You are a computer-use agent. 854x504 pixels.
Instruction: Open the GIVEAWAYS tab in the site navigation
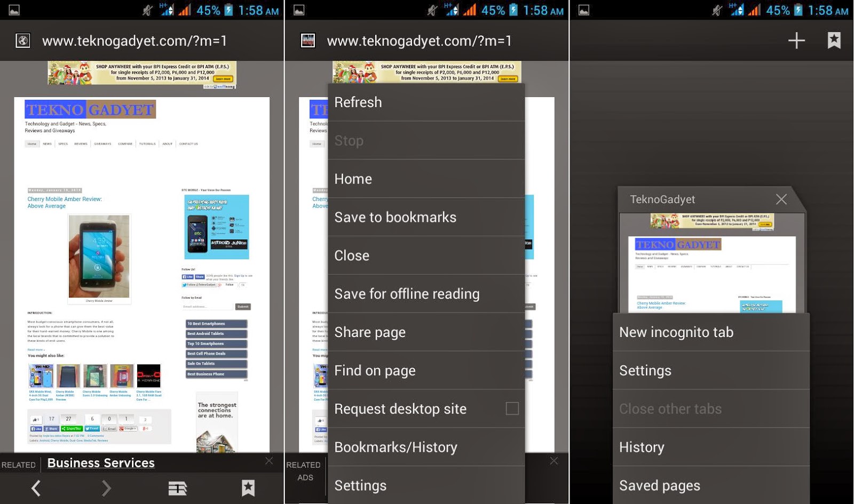pyautogui.click(x=102, y=144)
